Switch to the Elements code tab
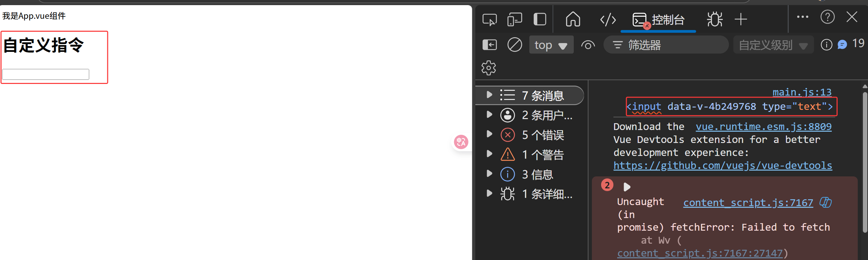Screen dimensions: 868x260 pyautogui.click(x=608, y=19)
